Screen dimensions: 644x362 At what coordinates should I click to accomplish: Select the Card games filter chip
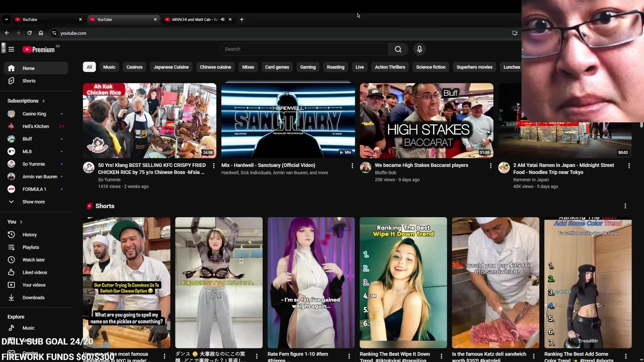point(277,67)
